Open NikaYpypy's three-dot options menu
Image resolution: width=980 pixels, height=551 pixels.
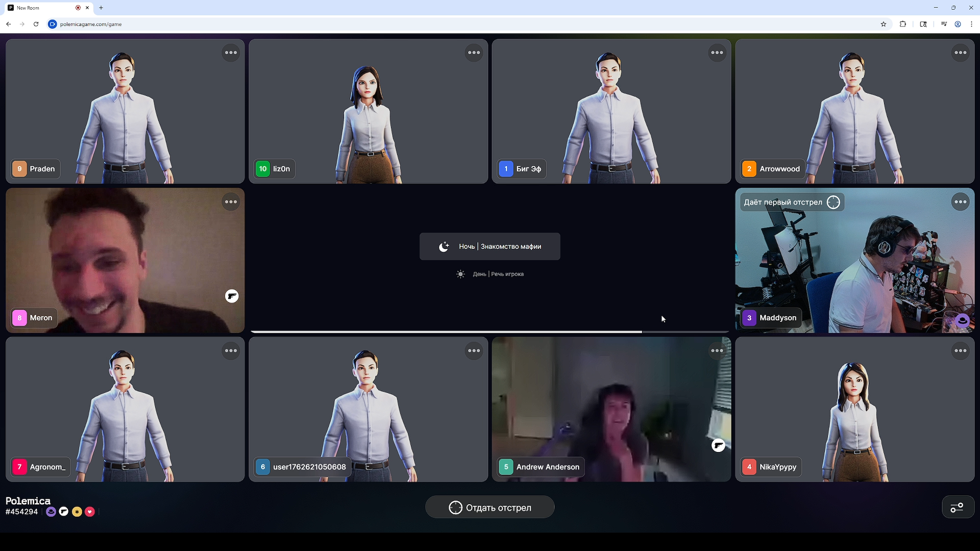point(960,350)
